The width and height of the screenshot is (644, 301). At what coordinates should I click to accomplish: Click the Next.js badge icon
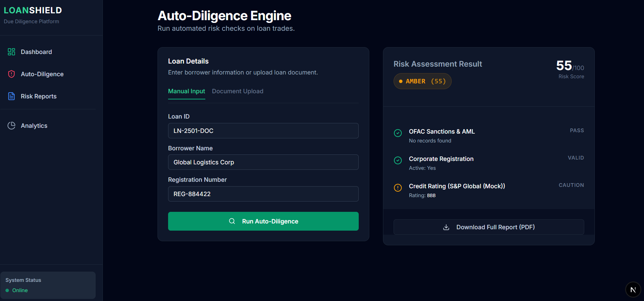point(633,290)
